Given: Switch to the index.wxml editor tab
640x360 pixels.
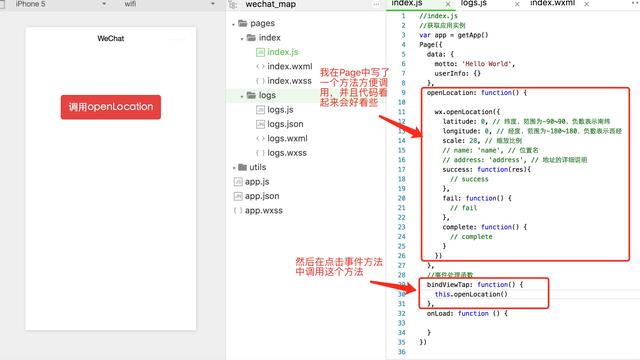Looking at the screenshot, I should click(552, 3).
